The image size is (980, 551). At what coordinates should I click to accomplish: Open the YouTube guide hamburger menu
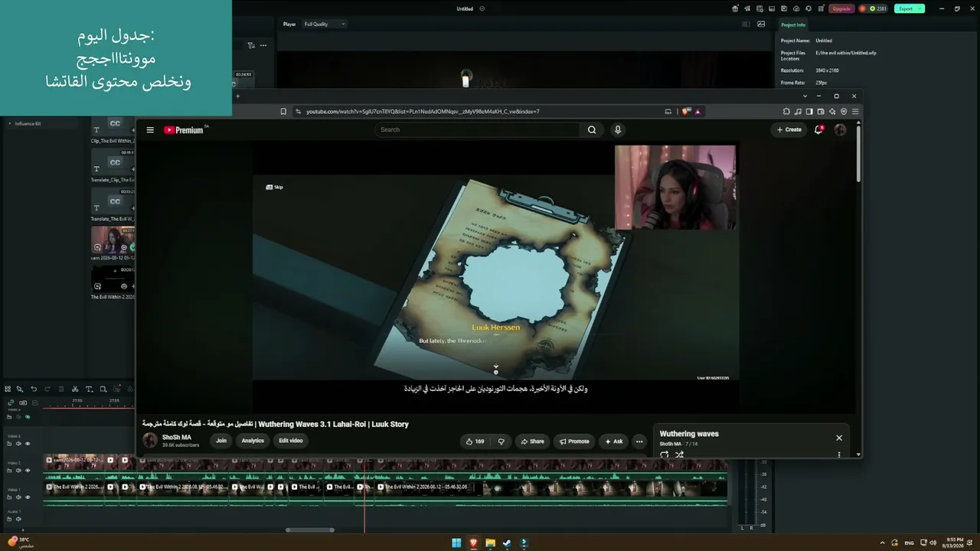(x=150, y=130)
